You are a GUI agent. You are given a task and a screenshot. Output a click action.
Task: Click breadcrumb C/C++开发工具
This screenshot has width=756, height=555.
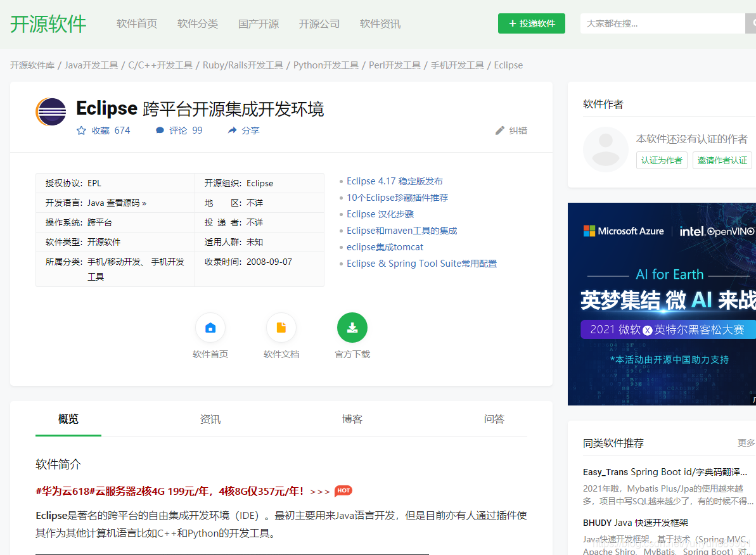[160, 65]
